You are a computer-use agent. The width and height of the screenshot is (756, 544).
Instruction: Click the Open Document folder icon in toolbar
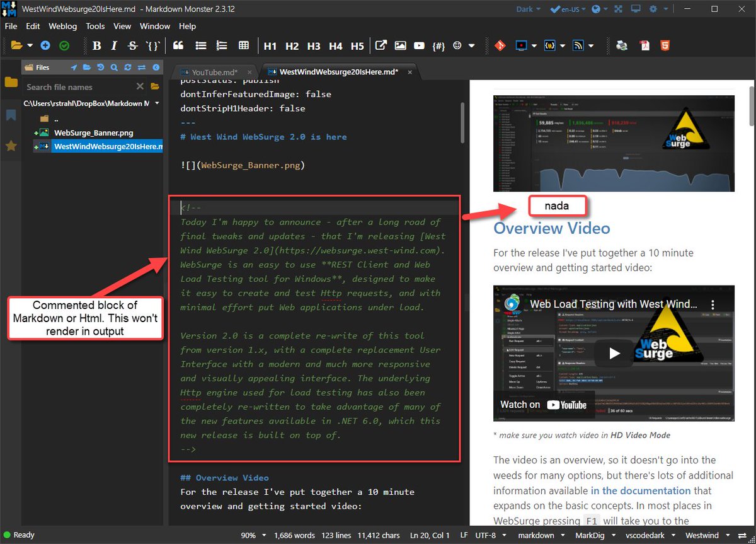(x=16, y=45)
